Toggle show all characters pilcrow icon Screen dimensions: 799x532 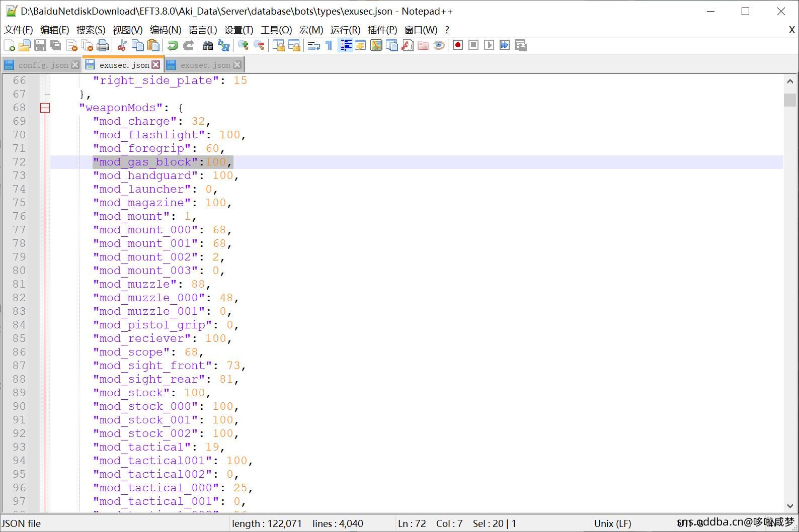[329, 45]
